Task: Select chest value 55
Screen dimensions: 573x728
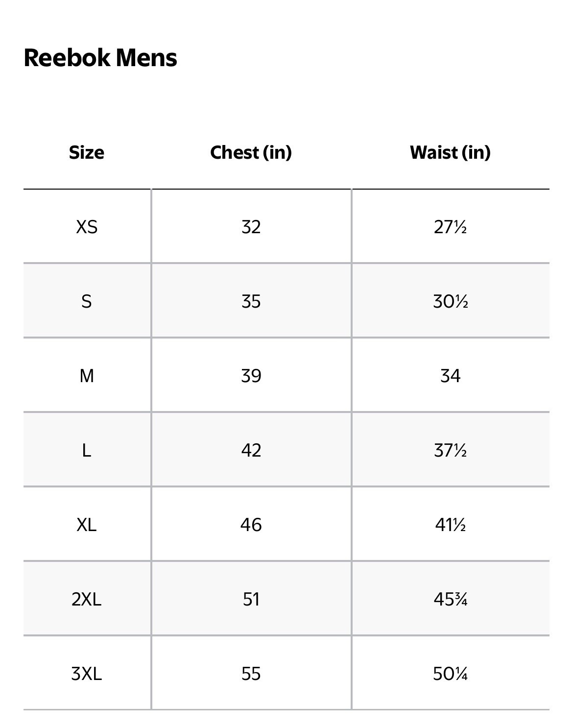Action: 251,674
